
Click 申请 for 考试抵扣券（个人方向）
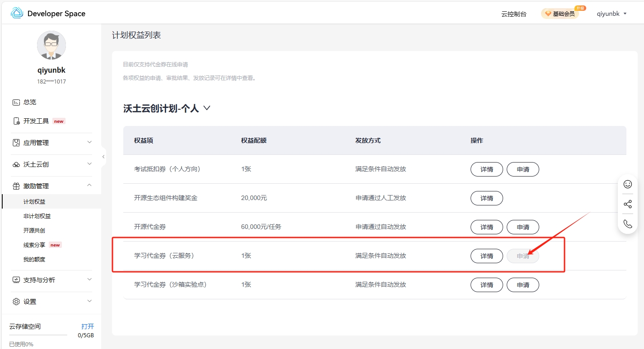523,169
